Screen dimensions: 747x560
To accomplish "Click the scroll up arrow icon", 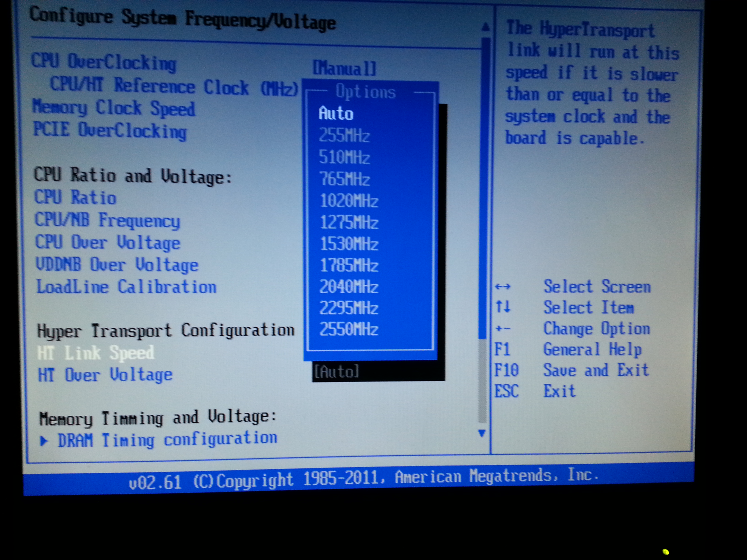I will [x=485, y=27].
